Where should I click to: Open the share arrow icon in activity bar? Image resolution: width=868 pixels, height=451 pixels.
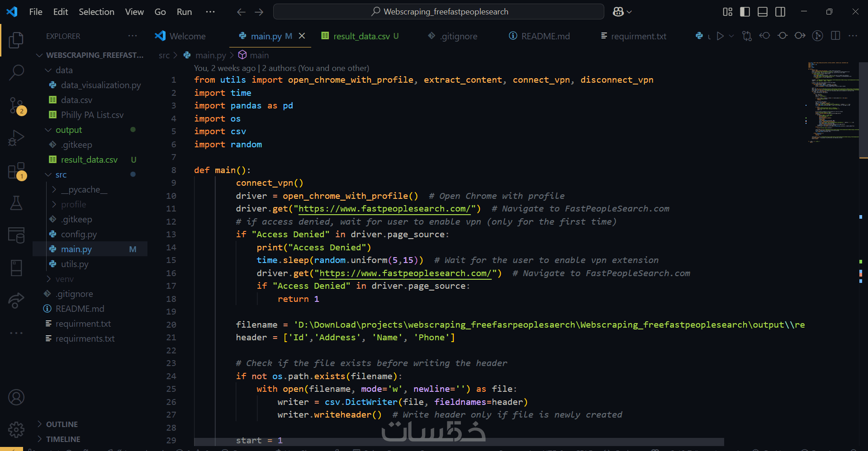tap(16, 300)
